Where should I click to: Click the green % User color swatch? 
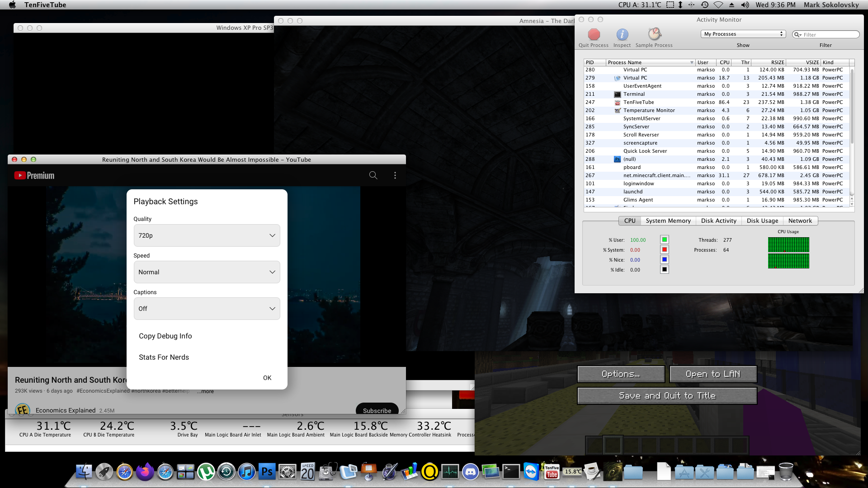coord(664,240)
